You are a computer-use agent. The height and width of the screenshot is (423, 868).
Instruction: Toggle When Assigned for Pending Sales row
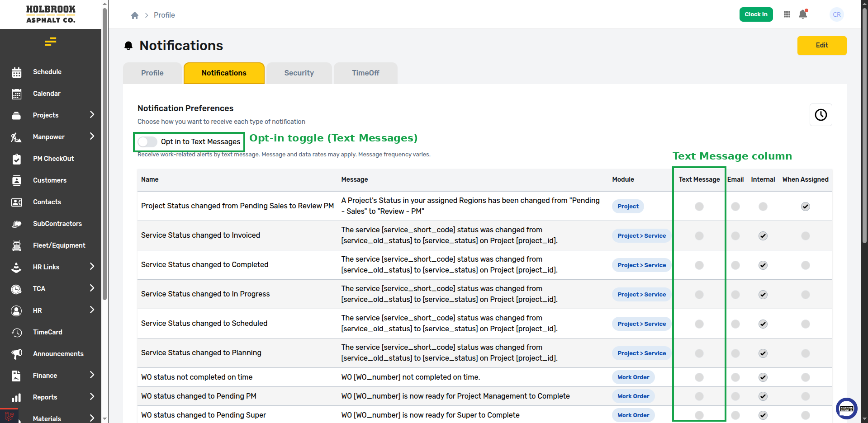pyautogui.click(x=806, y=207)
